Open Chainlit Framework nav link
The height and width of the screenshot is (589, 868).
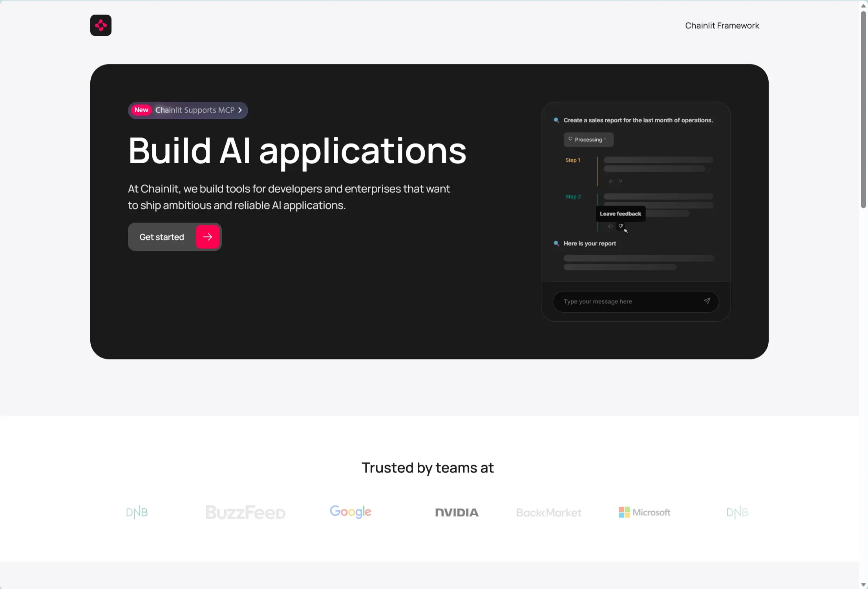(722, 26)
